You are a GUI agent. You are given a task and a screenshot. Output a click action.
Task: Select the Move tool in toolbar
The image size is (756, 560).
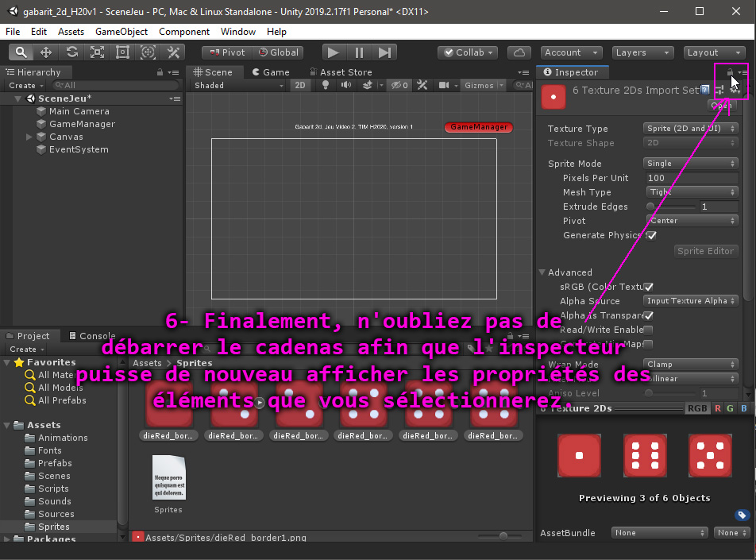[46, 52]
